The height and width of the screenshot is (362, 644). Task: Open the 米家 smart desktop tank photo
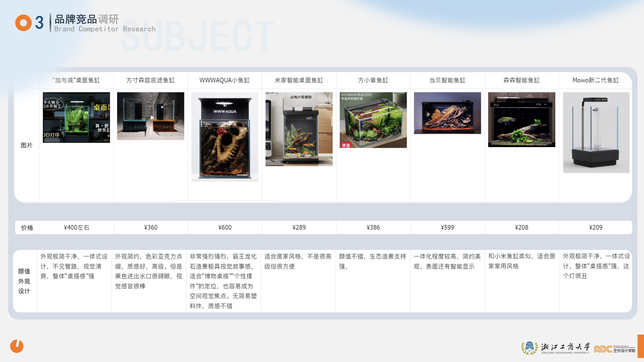click(x=299, y=129)
